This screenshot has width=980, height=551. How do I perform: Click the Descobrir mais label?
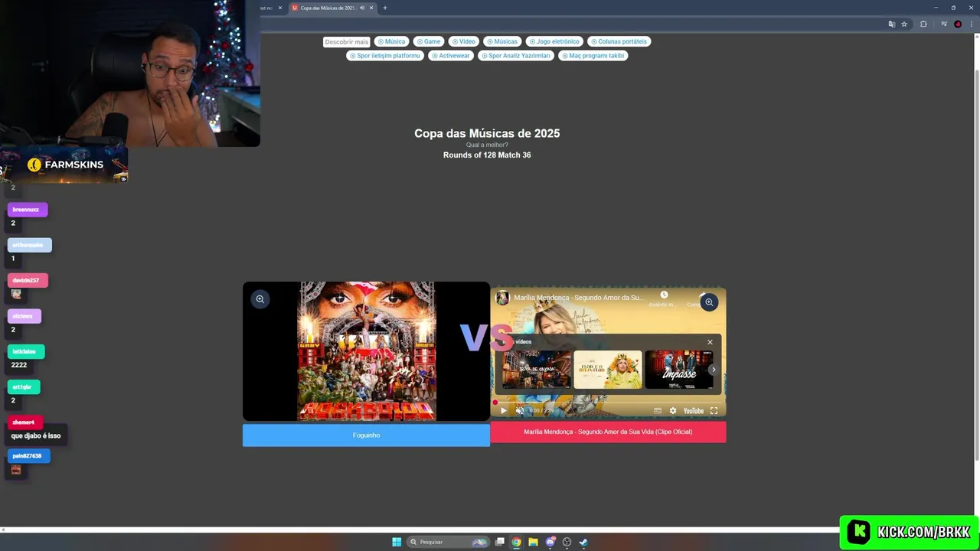point(346,41)
